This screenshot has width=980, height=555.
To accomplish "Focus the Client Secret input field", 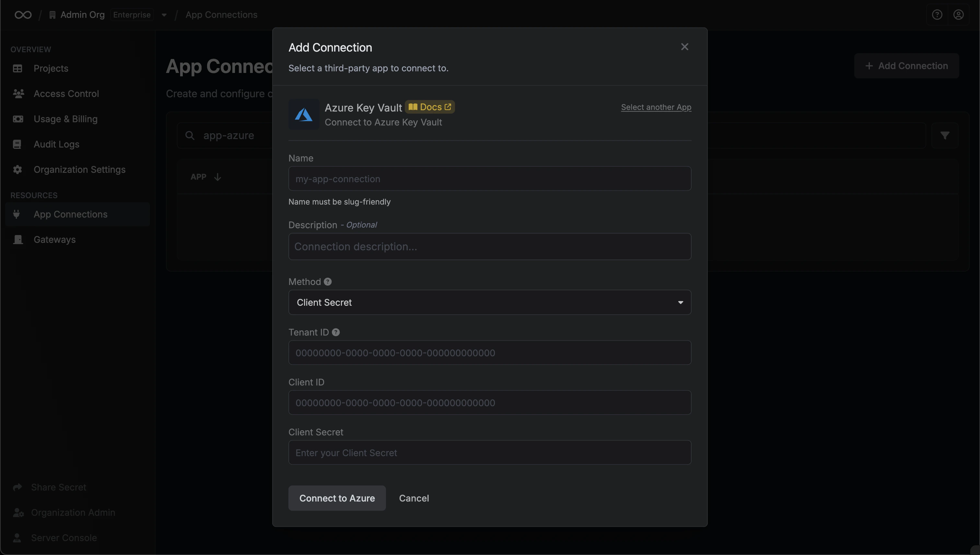I will tap(490, 453).
